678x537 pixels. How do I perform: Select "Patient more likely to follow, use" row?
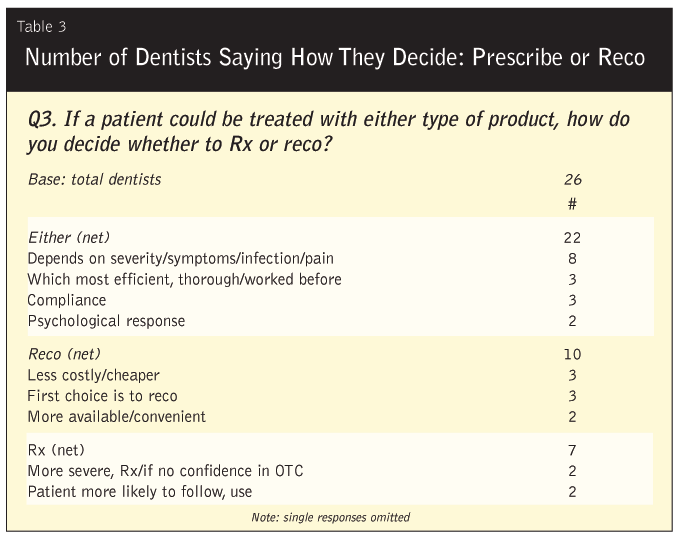(140, 491)
